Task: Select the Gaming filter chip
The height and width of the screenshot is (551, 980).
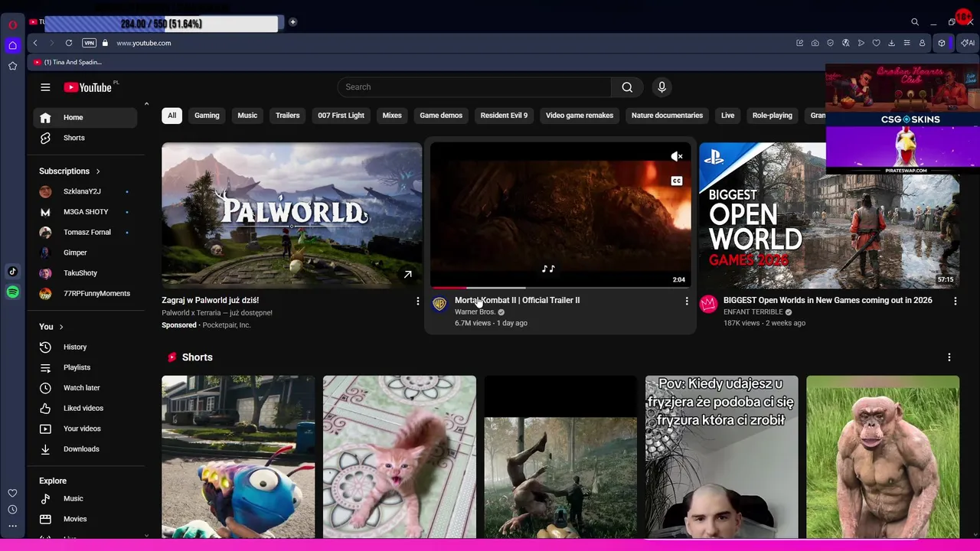Action: pos(207,116)
